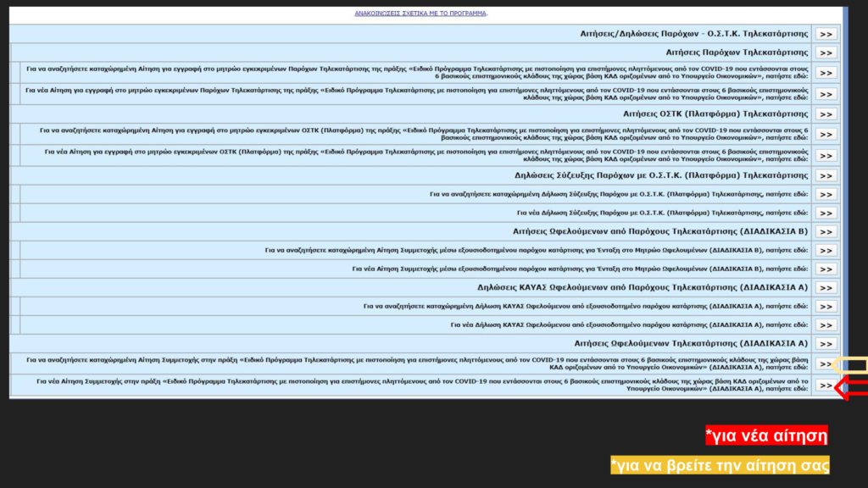Expand >> beside Δηλώσεις Σύζευξης Παρόχων με Ο.Σ.Τ.Κ.
The width and height of the screenshot is (868, 488).
826,176
